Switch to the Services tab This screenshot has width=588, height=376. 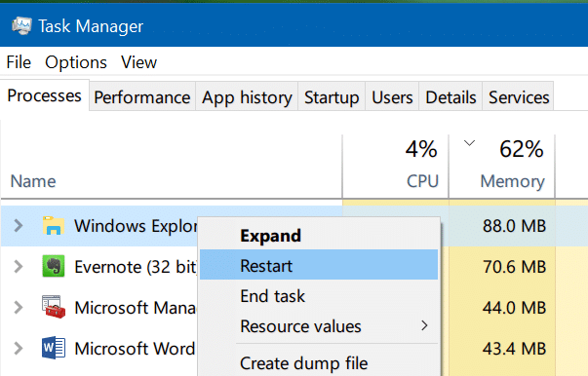pos(519,97)
